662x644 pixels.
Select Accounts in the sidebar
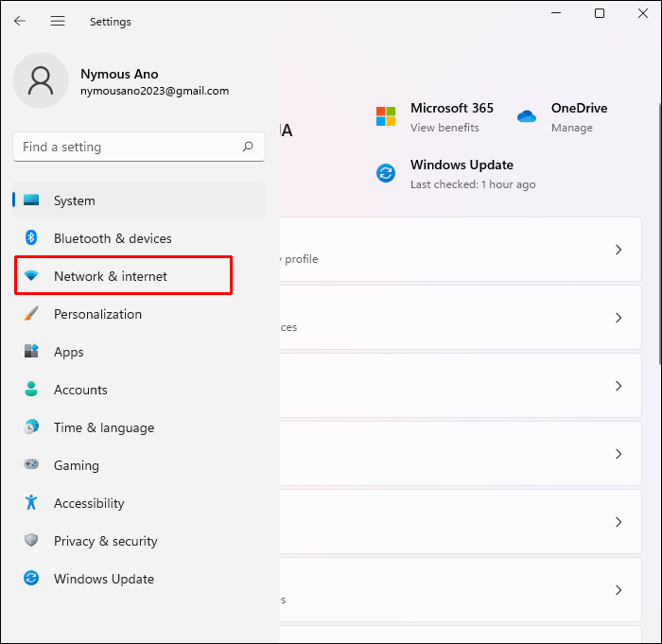80,390
